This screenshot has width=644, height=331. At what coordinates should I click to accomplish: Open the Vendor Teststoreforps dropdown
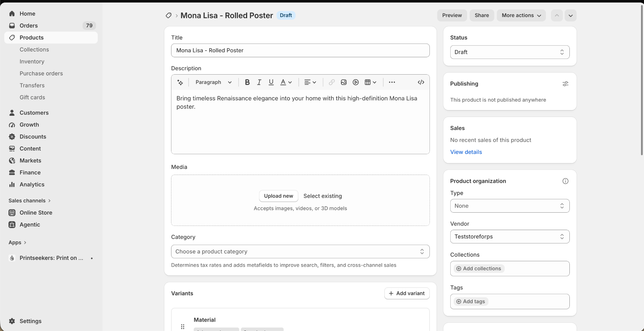point(510,237)
